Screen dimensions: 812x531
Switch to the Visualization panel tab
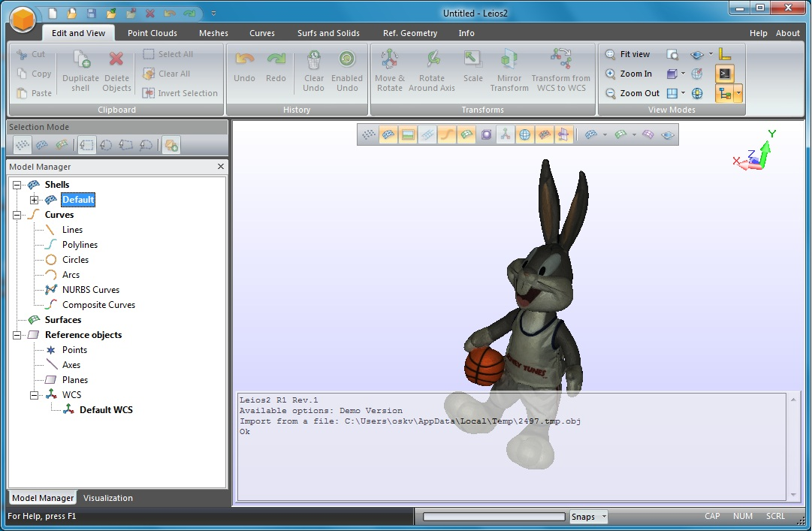(x=107, y=498)
